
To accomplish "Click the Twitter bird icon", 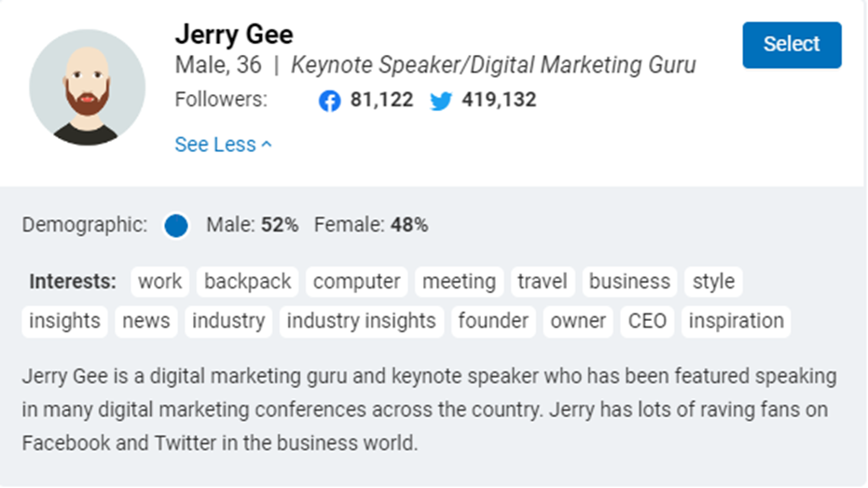I will click(x=441, y=101).
